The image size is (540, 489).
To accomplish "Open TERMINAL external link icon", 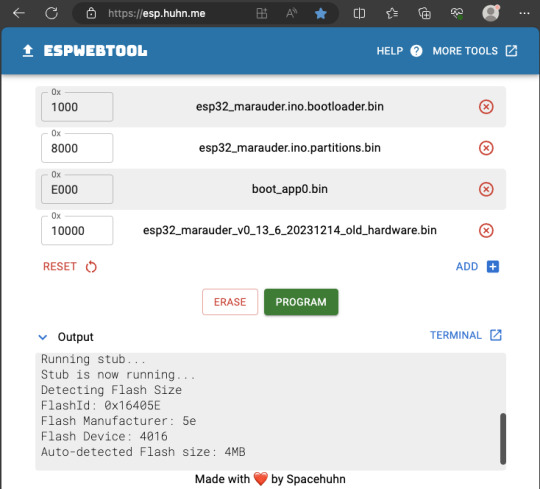I will coord(496,335).
